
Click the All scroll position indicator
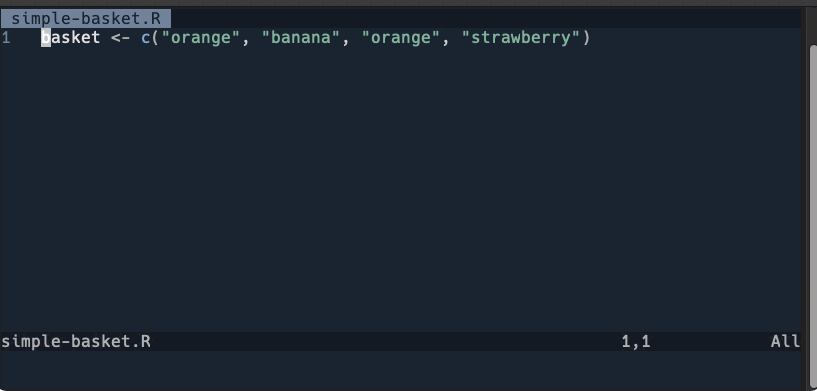[x=785, y=341]
